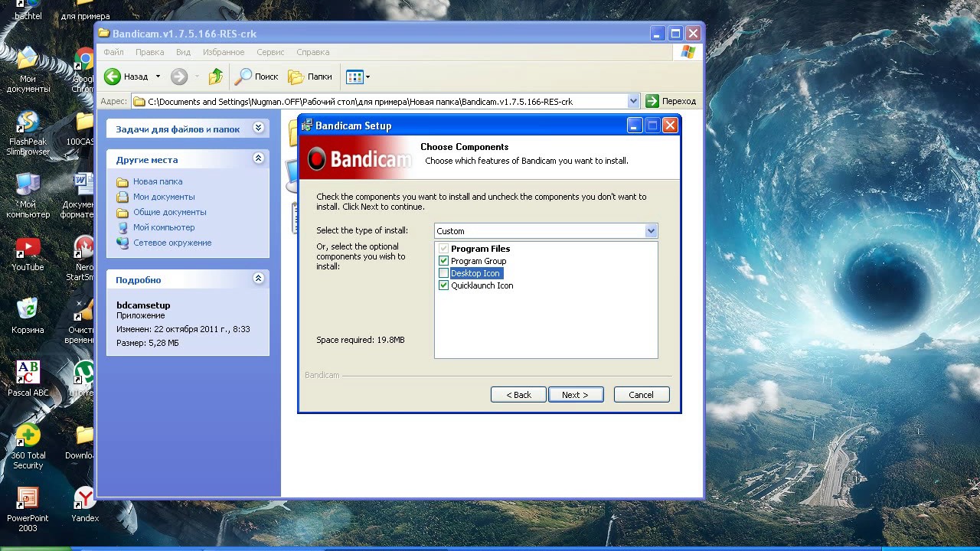The image size is (980, 551).
Task: Open the Правка menu
Action: click(149, 52)
